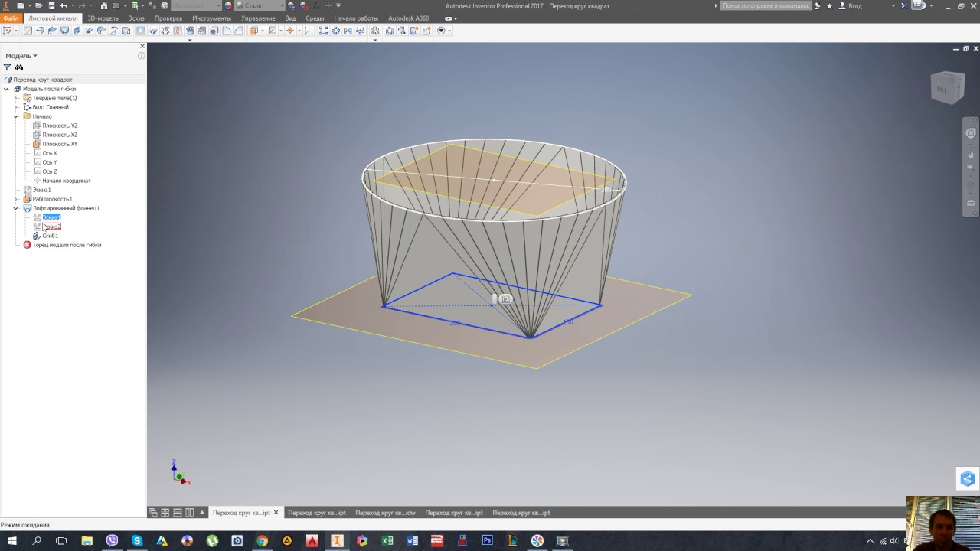Select Ось X in the browser tree
This screenshot has width=980, height=551.
pyautogui.click(x=49, y=153)
